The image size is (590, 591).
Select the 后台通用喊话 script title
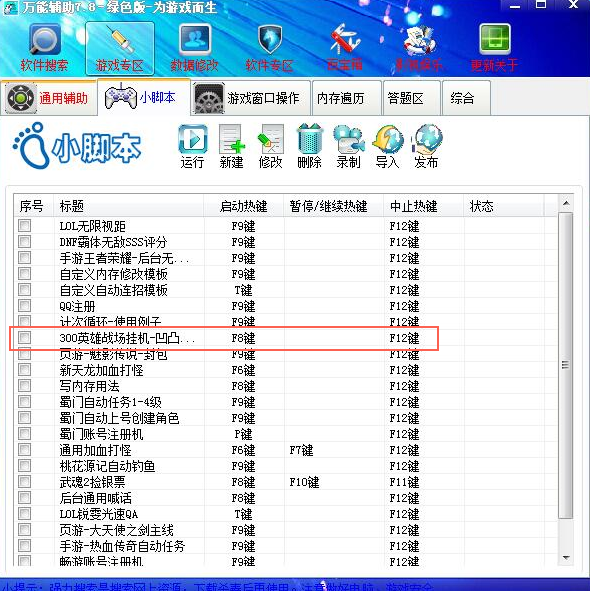coord(95,498)
